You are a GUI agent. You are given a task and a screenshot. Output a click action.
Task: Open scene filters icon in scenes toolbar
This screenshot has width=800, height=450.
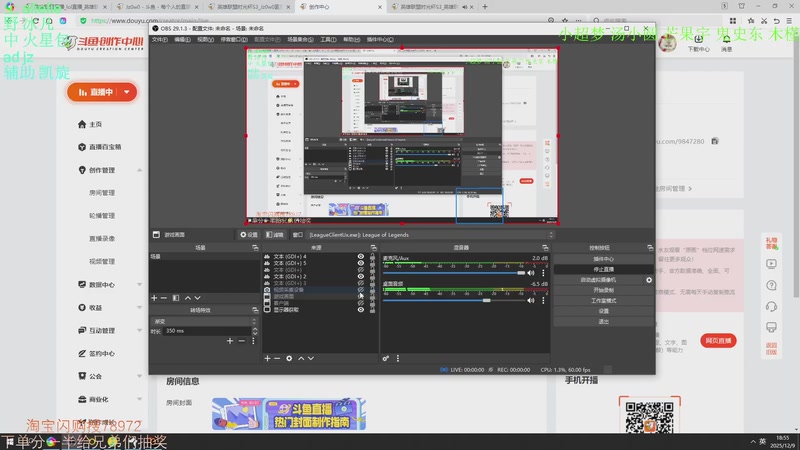pyautogui.click(x=176, y=298)
